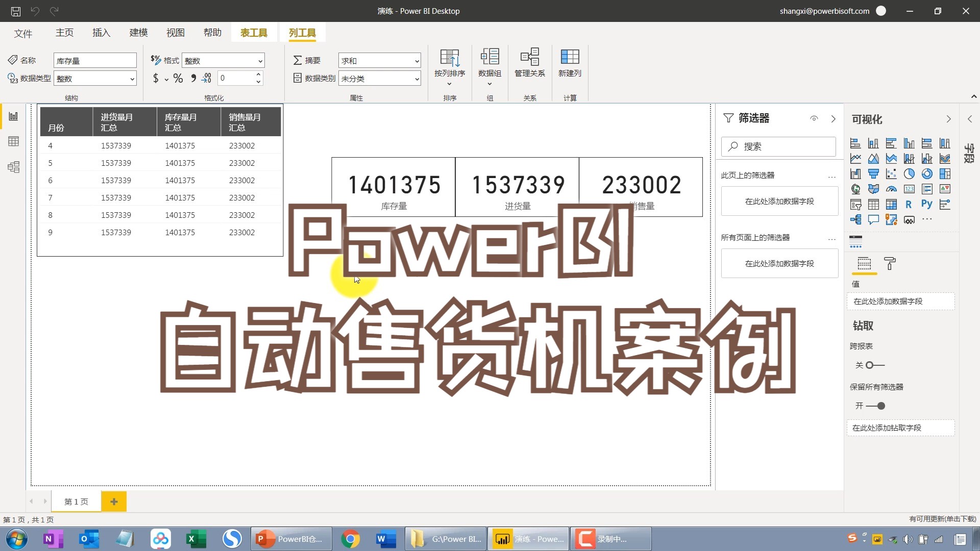Select the slicer visual
980x551 pixels.
[x=855, y=204]
